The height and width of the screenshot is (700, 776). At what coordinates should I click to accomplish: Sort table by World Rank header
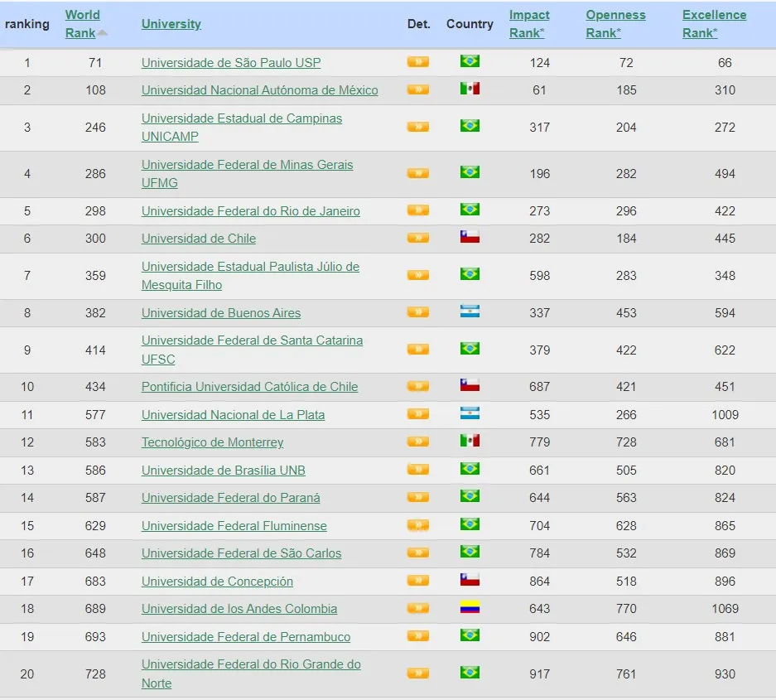point(82,24)
